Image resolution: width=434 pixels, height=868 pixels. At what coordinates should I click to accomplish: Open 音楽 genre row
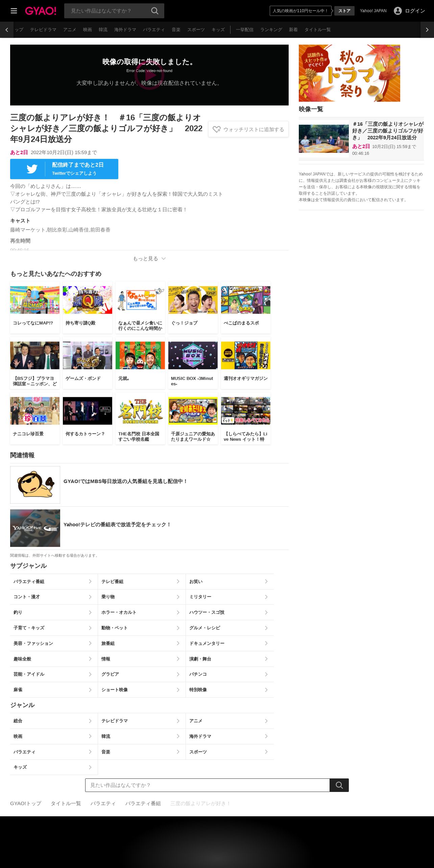pos(142,752)
